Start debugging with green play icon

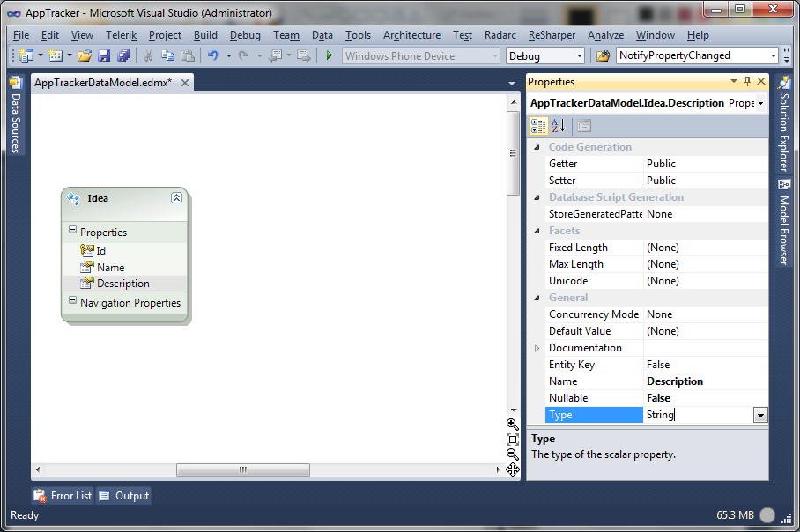click(x=330, y=55)
